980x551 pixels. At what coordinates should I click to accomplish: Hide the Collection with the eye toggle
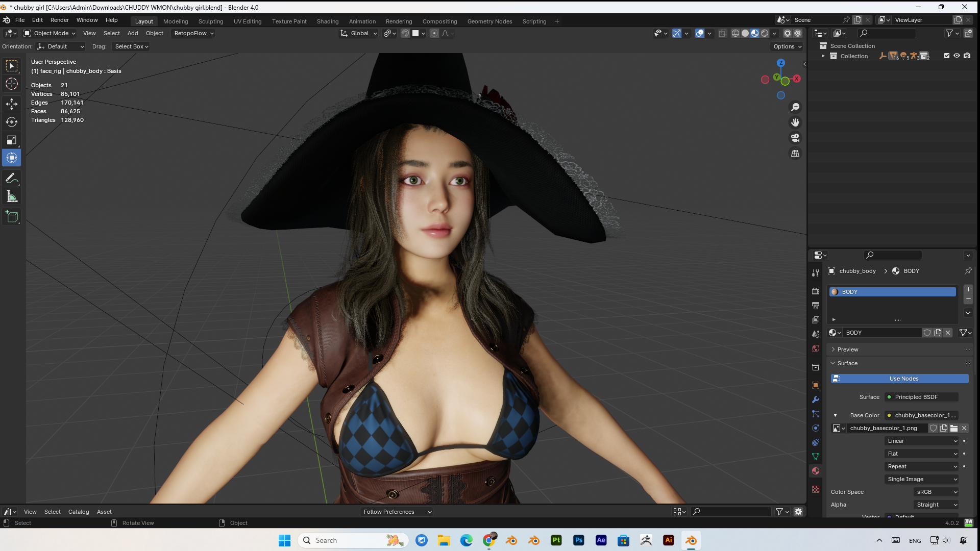click(957, 56)
